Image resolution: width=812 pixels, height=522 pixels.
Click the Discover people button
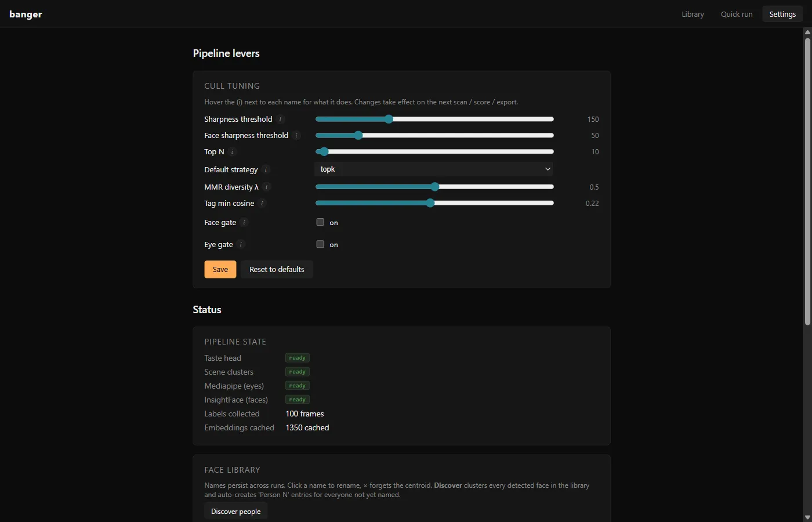[235, 512]
